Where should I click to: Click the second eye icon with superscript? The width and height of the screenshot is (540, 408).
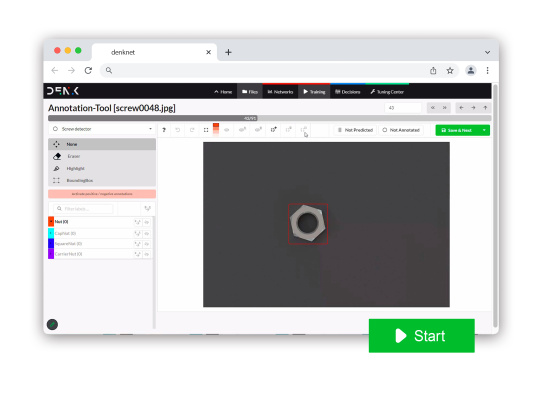(x=242, y=130)
